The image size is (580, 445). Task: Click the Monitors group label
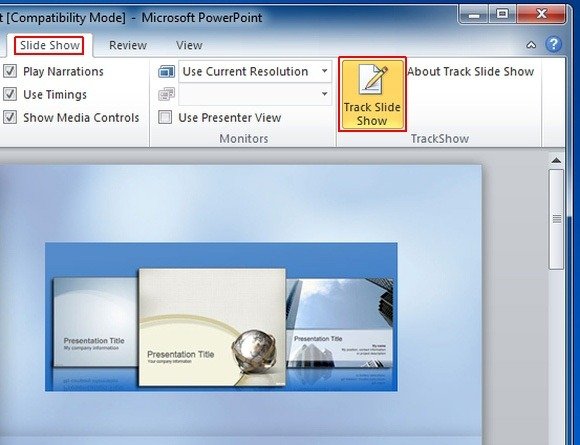[244, 139]
